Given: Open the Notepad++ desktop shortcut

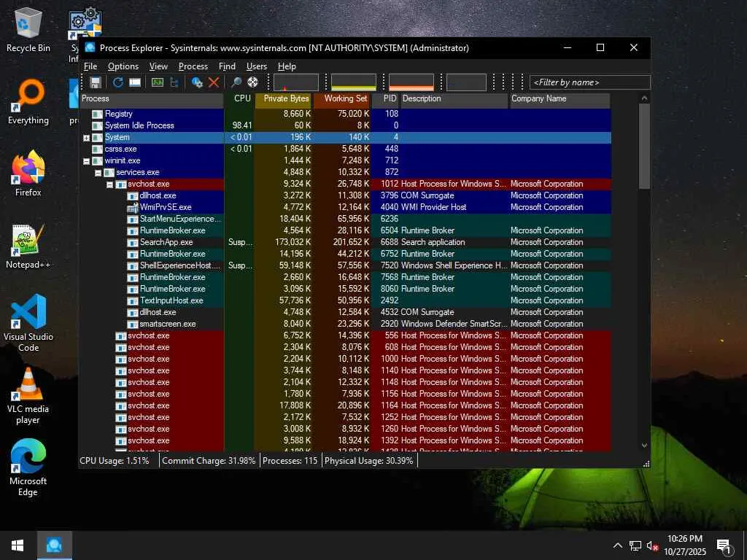Looking at the screenshot, I should [28, 246].
